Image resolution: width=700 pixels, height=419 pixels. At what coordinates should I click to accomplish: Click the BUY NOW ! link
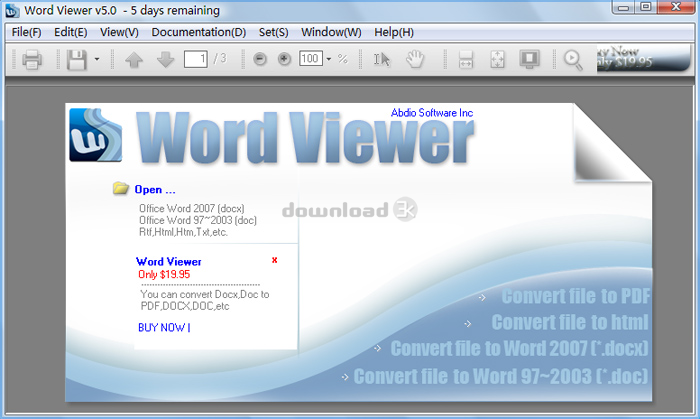pyautogui.click(x=164, y=328)
